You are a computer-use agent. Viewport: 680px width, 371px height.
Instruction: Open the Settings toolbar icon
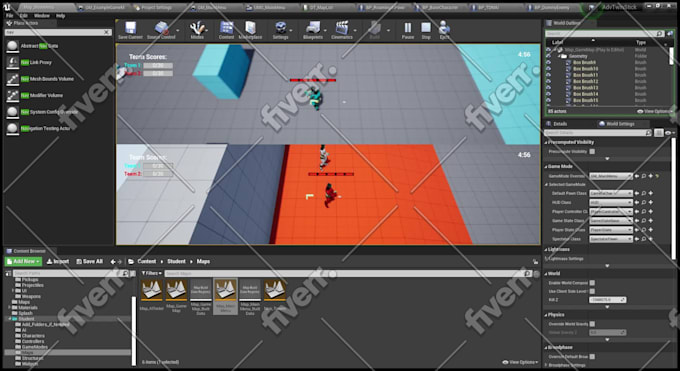[x=280, y=30]
